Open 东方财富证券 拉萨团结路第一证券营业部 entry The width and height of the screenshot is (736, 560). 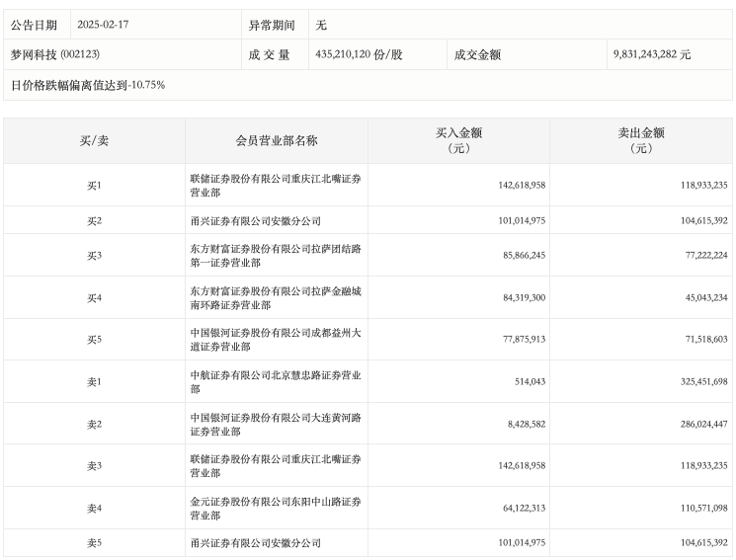276,256
